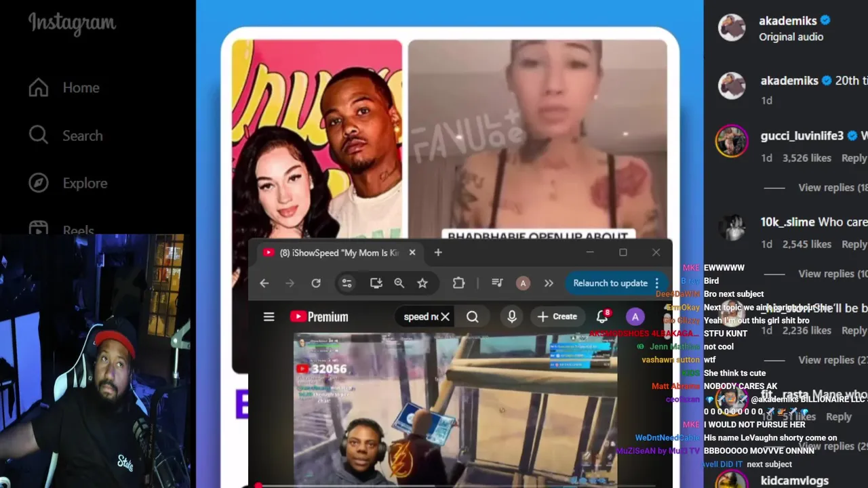Open akademiks profile on Original audio row

coord(788,21)
